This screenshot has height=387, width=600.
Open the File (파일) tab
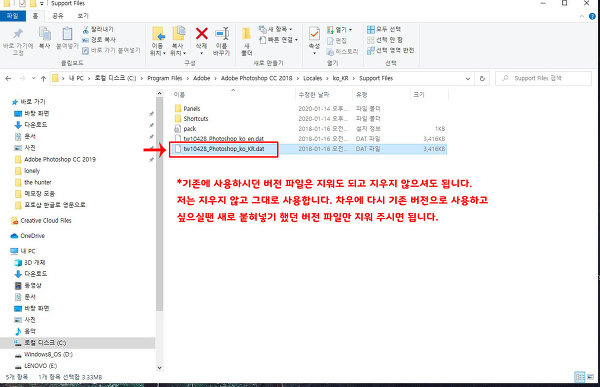click(13, 16)
